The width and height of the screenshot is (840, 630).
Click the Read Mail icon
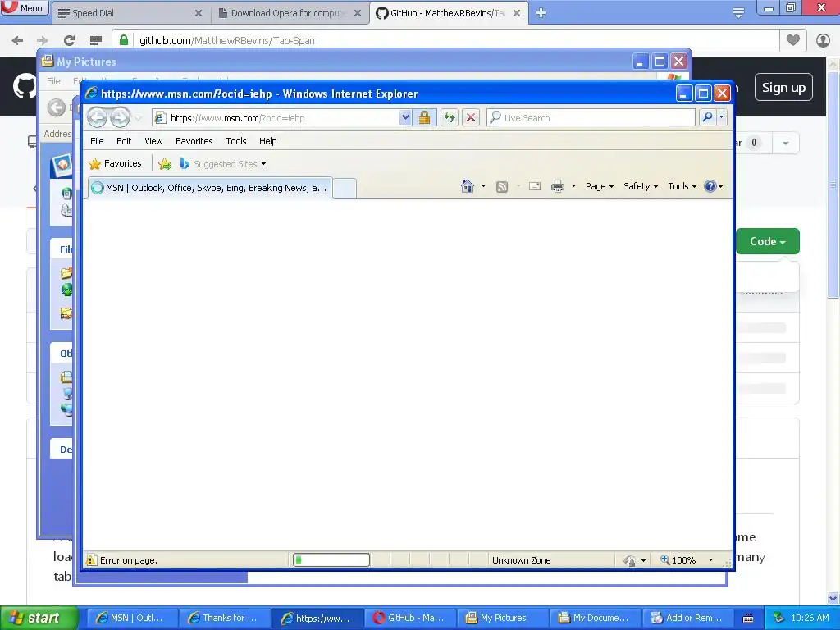(x=535, y=186)
